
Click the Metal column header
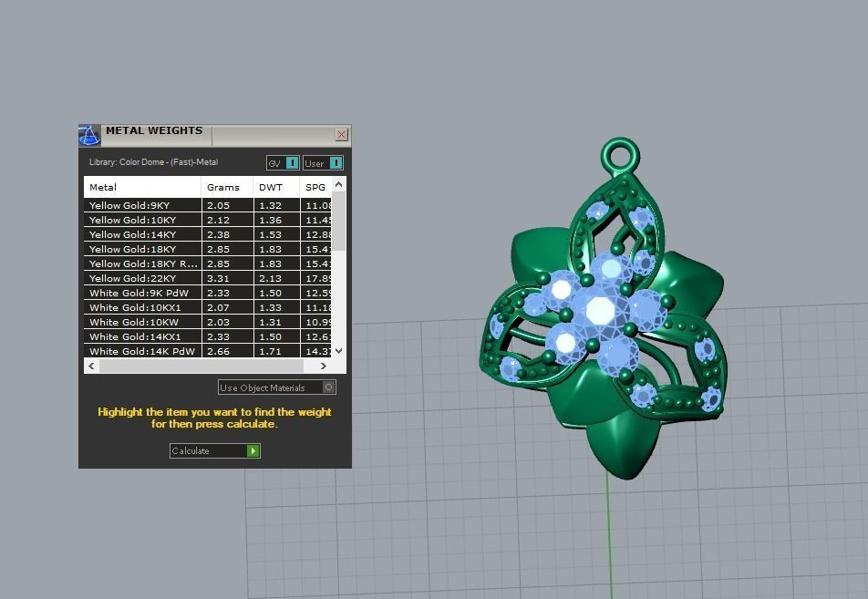tap(142, 187)
